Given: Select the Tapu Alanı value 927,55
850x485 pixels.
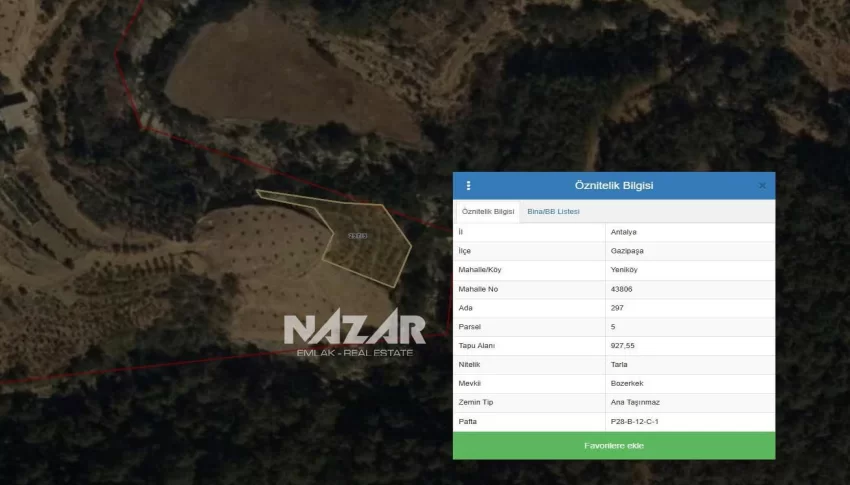Looking at the screenshot, I should [x=623, y=346].
